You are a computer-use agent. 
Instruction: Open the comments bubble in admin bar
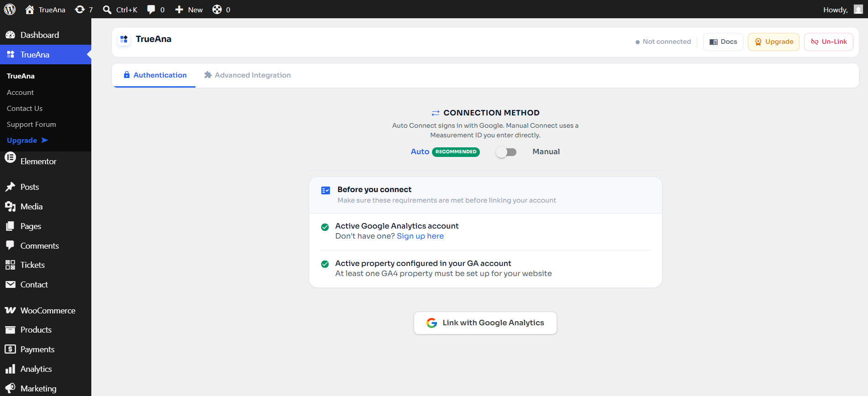(x=156, y=10)
